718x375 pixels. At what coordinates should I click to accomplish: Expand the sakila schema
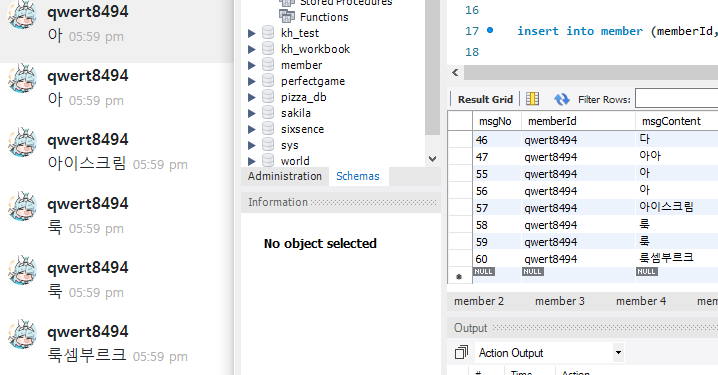pyautogui.click(x=251, y=113)
